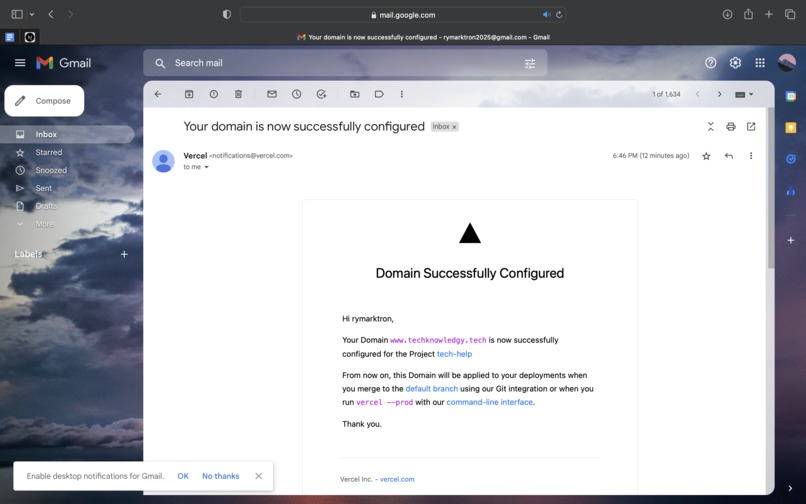Report this email as spam
The height and width of the screenshot is (504, 806).
[214, 94]
